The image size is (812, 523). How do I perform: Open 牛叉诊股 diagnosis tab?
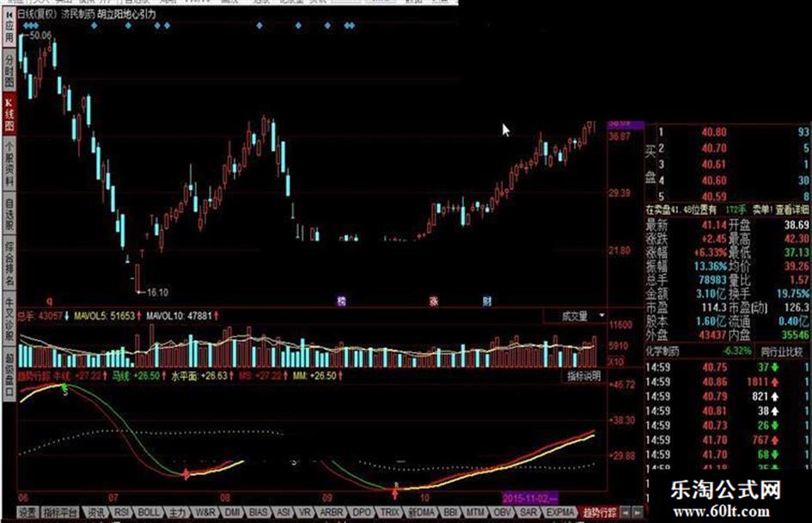pos(9,319)
